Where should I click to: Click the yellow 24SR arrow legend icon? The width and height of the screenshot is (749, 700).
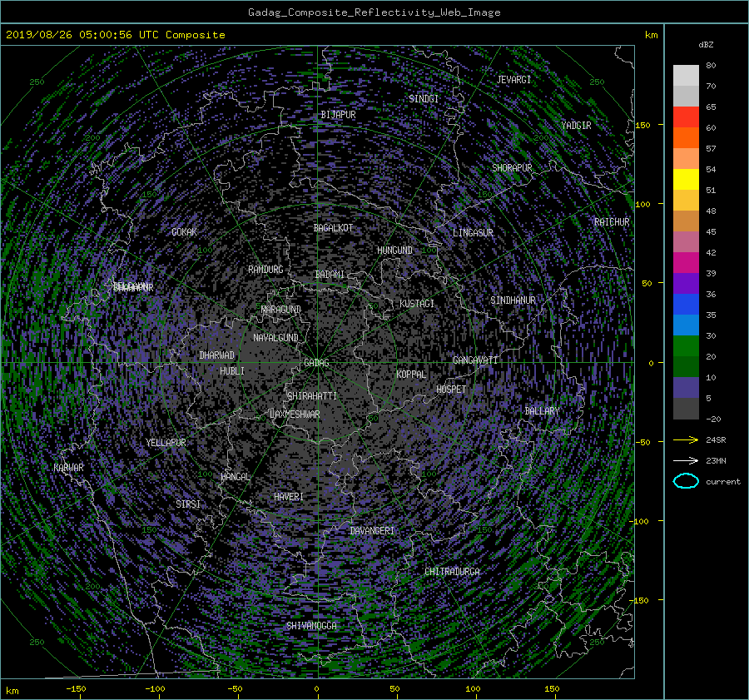[x=686, y=440]
